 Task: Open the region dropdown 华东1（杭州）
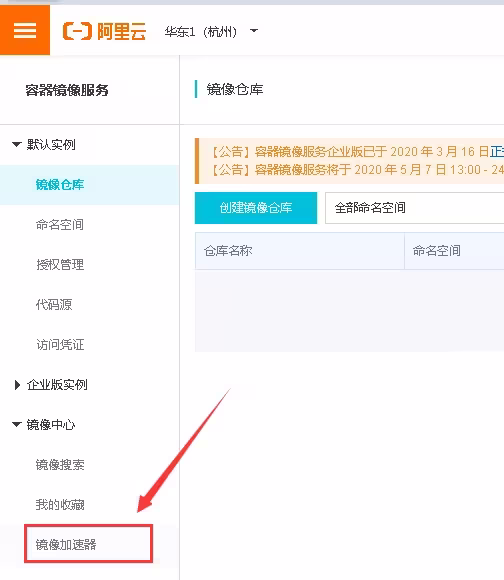pyautogui.click(x=211, y=32)
